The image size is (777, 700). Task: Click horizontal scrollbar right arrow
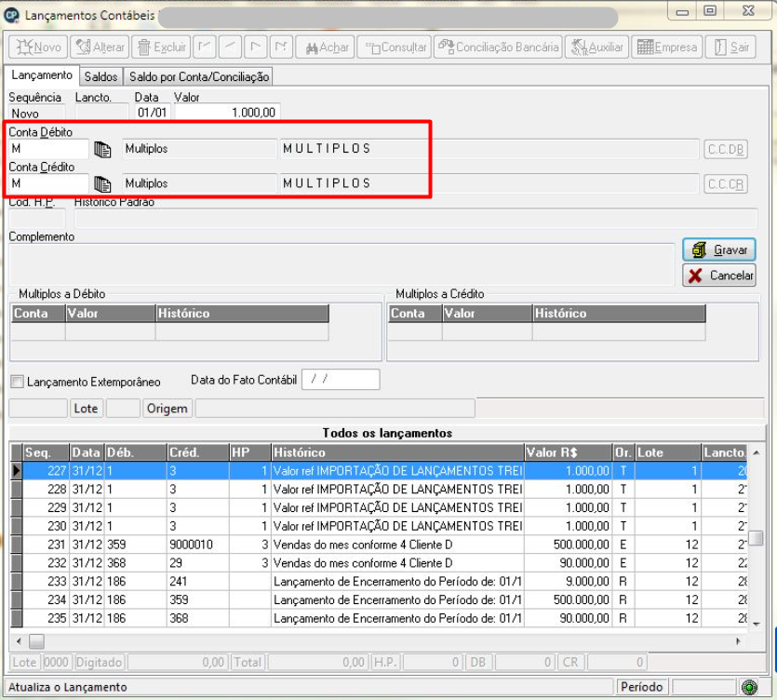(x=738, y=641)
